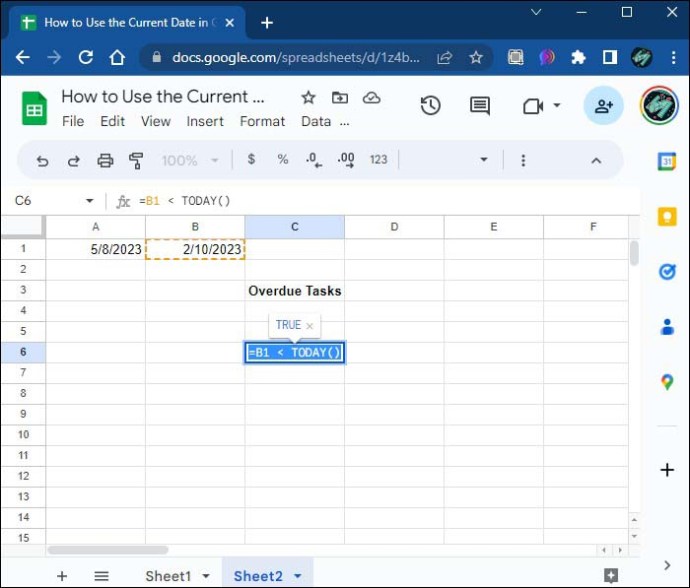Open Google Tasks side panel icon
690x588 pixels.
pos(667,272)
